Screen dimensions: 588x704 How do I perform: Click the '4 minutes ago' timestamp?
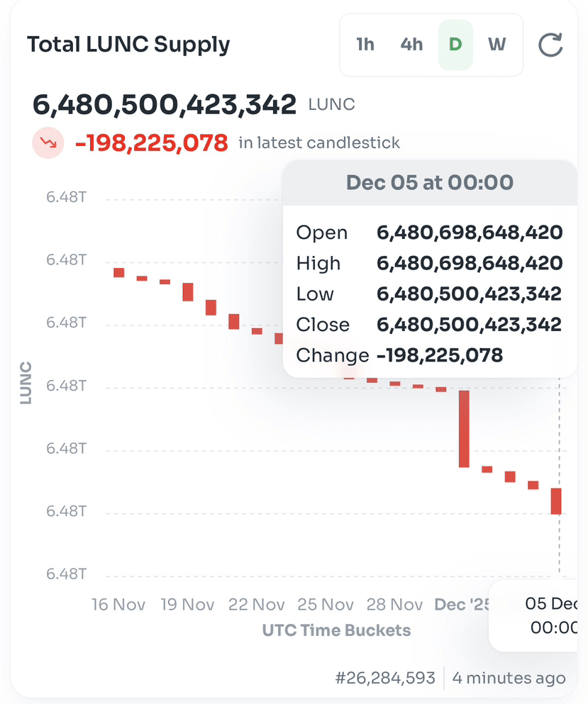[509, 678]
